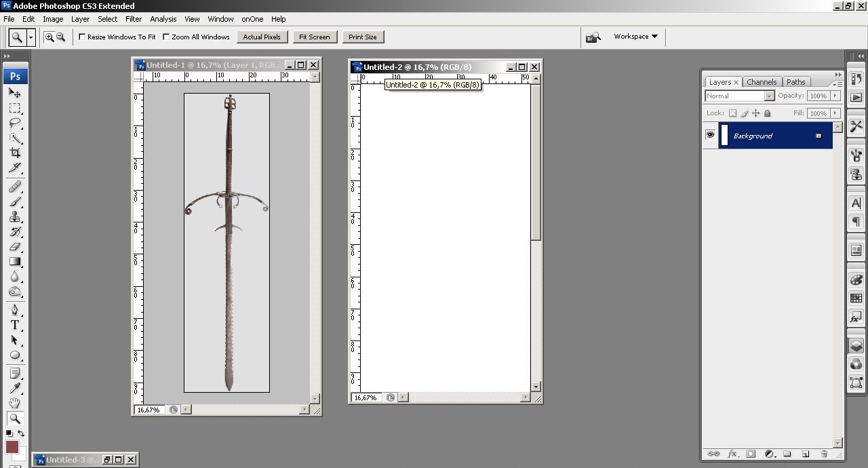Viewport: 868px width, 468px height.
Task: Click the Fit Screen button
Action: pyautogui.click(x=315, y=37)
